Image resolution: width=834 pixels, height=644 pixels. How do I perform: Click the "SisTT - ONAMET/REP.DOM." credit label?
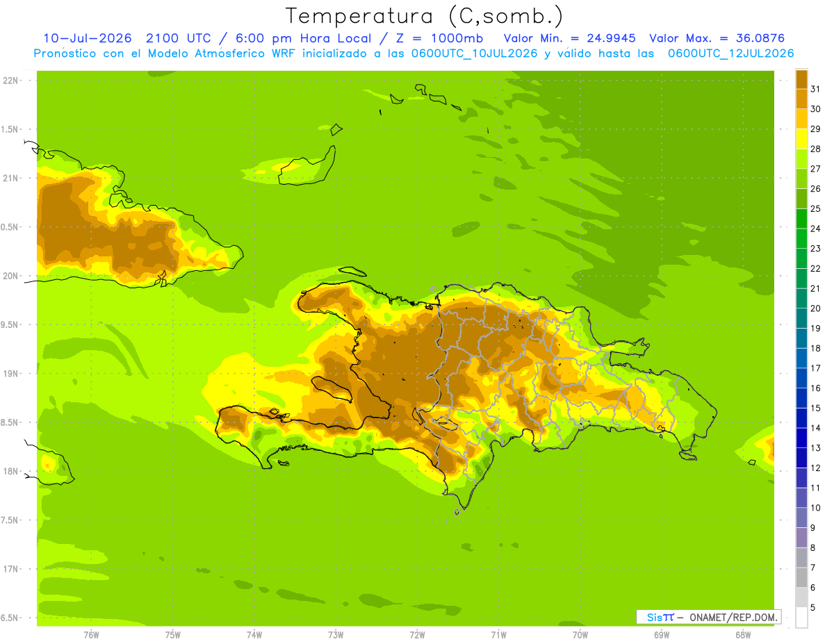(709, 617)
